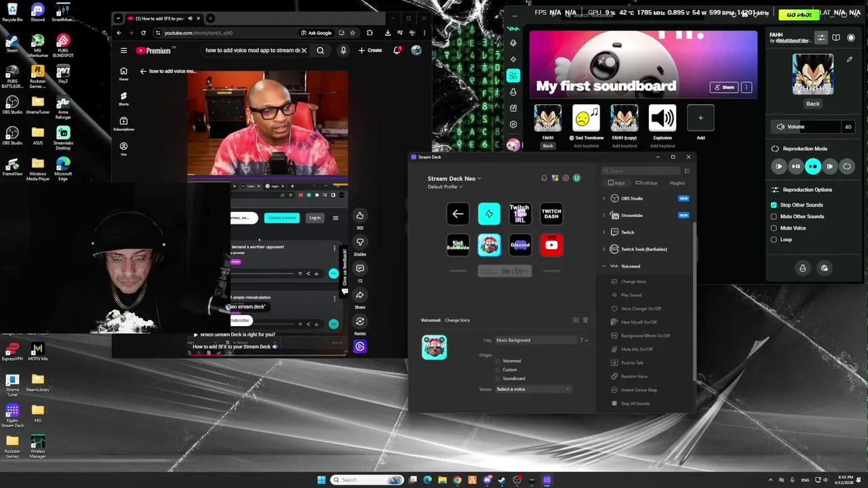The height and width of the screenshot is (488, 868).
Task: Select the Discord key in Stream Deck
Action: 520,245
